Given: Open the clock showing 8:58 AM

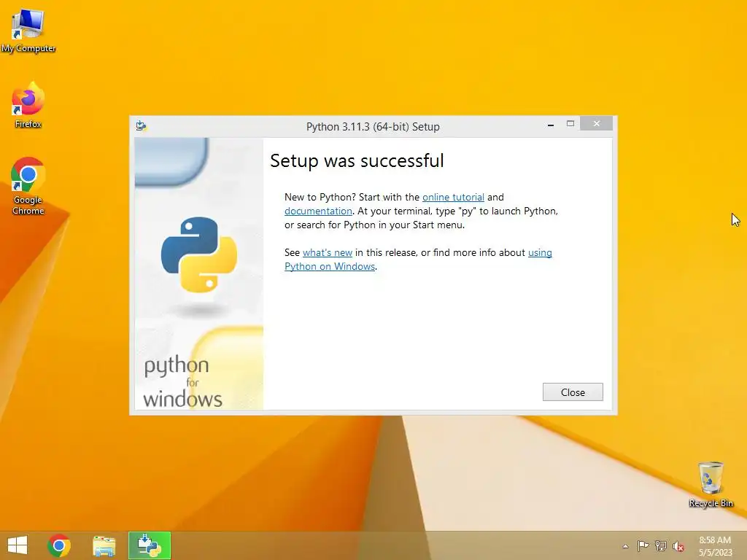Looking at the screenshot, I should pyautogui.click(x=715, y=546).
